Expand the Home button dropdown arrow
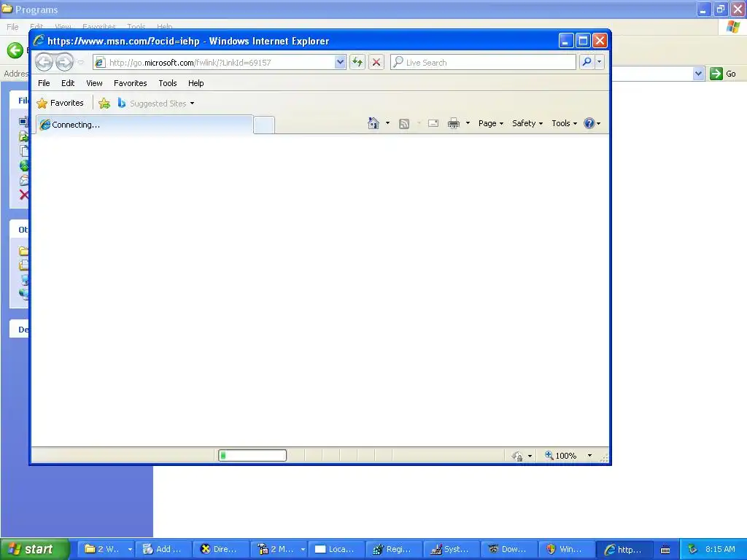 coord(387,123)
